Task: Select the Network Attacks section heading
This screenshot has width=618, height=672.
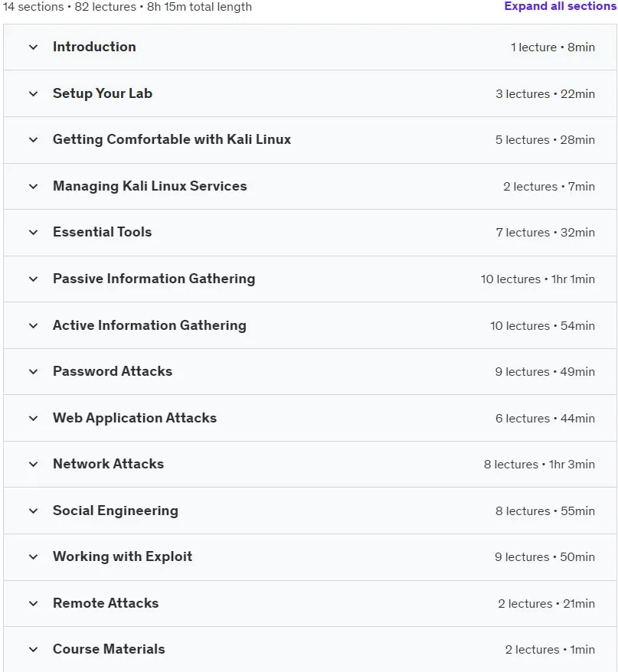Action: 108,464
